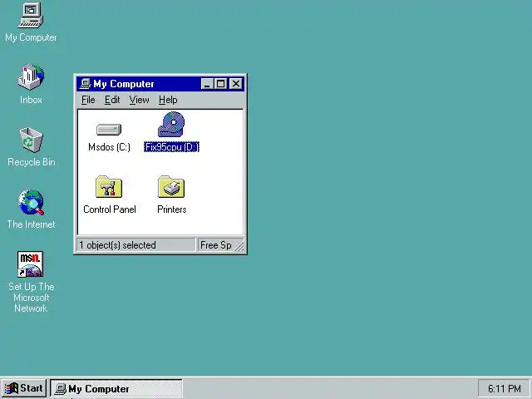Select the Fix95cpu (D:) CD-ROM icon
Viewport: 532px width, 399px height.
click(x=171, y=125)
